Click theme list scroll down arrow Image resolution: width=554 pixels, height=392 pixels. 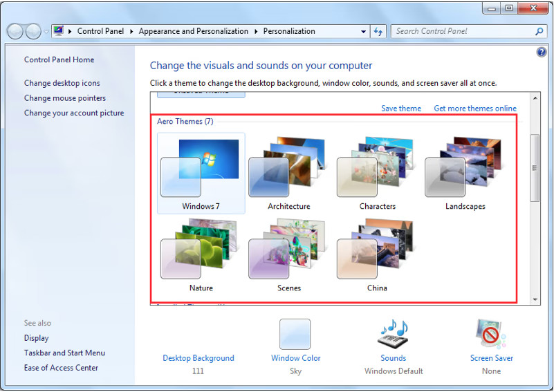coord(535,299)
